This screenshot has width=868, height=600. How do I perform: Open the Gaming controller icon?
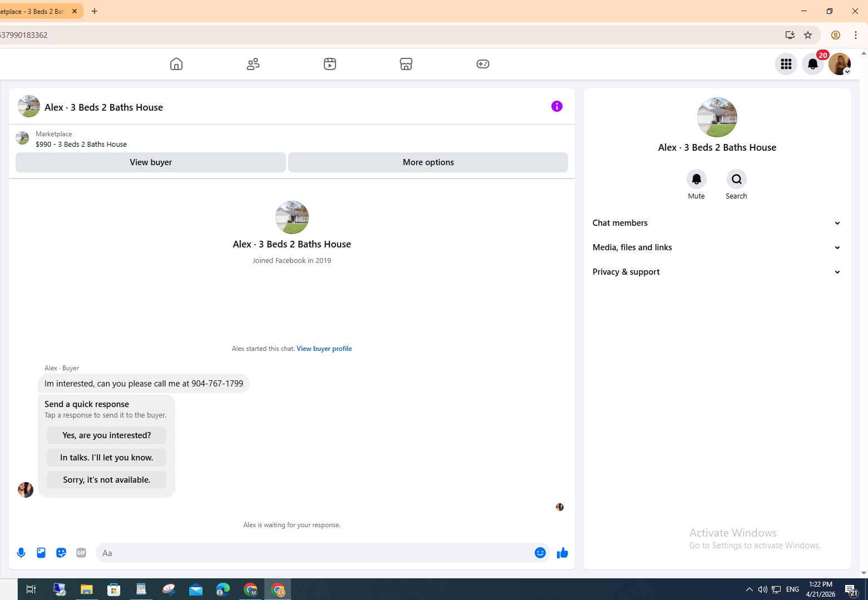[483, 64]
